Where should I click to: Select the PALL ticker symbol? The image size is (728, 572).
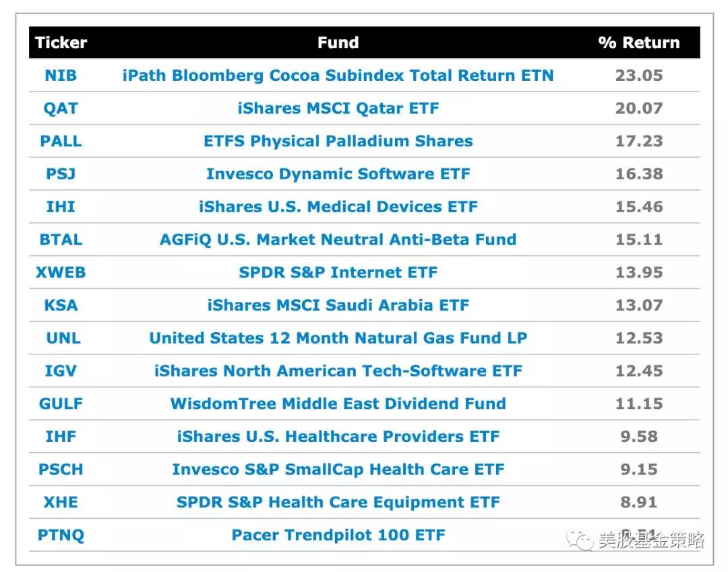pos(61,141)
